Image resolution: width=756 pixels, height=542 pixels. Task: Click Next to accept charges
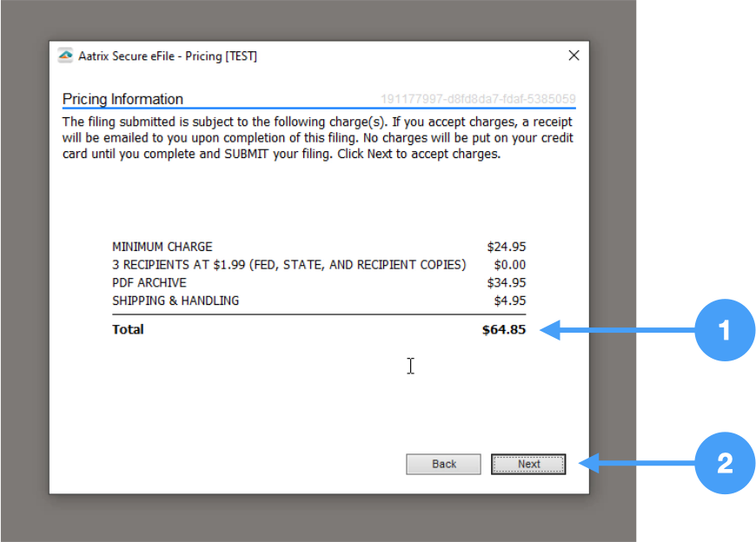pos(528,464)
